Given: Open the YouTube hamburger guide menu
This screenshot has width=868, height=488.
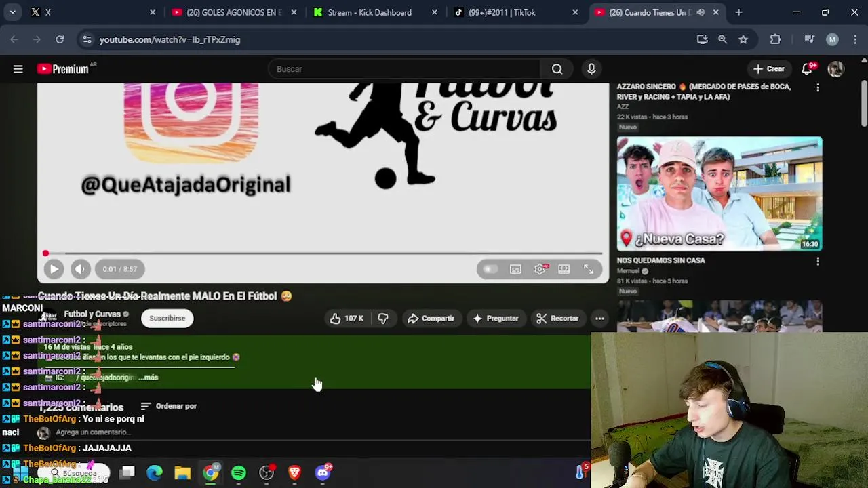Looking at the screenshot, I should coord(18,69).
